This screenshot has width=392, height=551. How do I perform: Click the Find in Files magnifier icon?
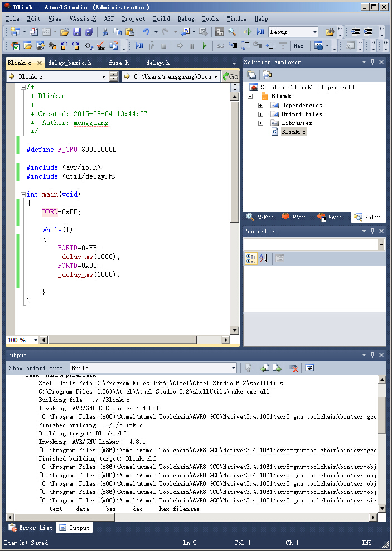click(232, 32)
